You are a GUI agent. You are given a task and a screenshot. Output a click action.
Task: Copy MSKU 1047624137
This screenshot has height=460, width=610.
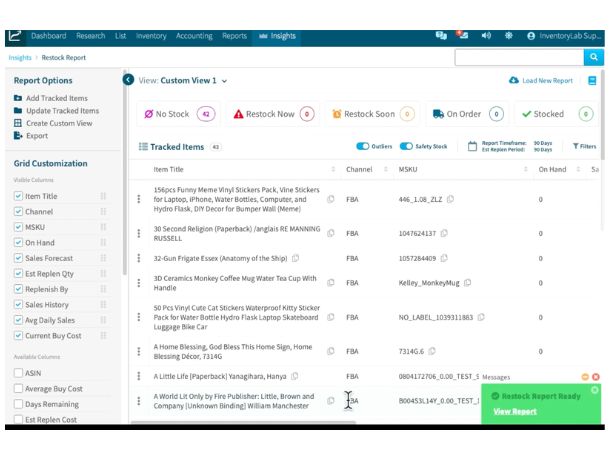(444, 233)
